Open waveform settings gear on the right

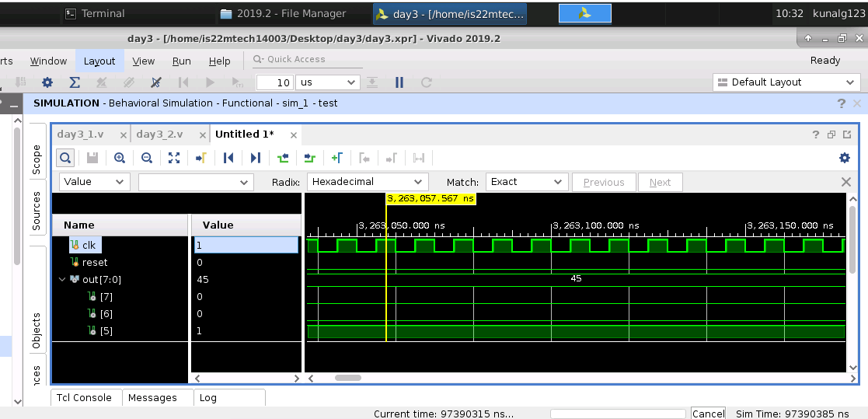845,159
